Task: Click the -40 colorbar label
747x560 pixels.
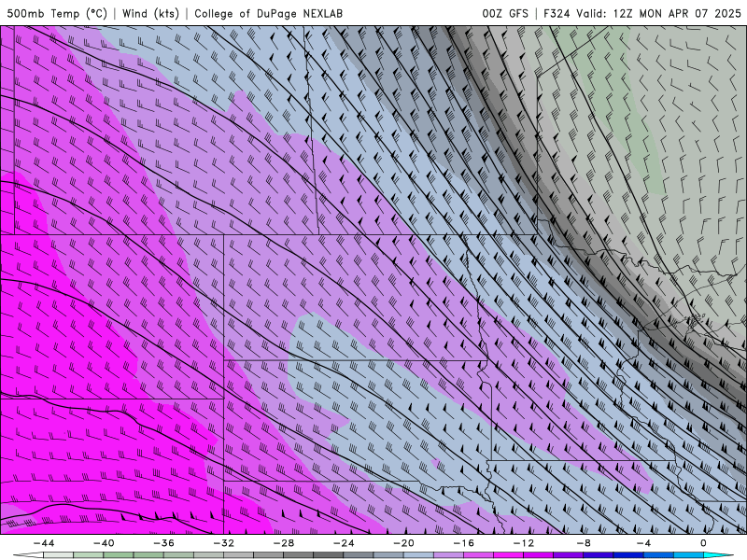Action: coord(104,543)
